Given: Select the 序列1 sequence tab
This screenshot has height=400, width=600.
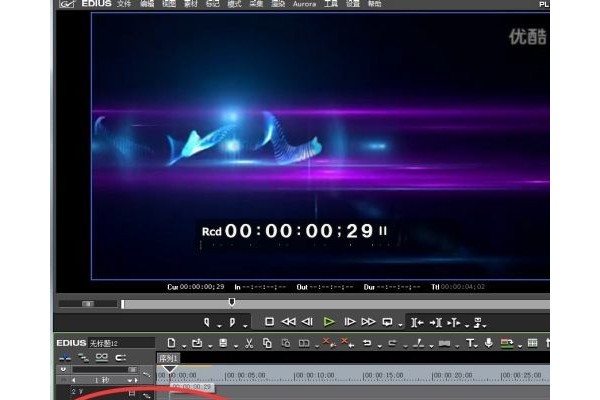Looking at the screenshot, I should click(x=168, y=359).
